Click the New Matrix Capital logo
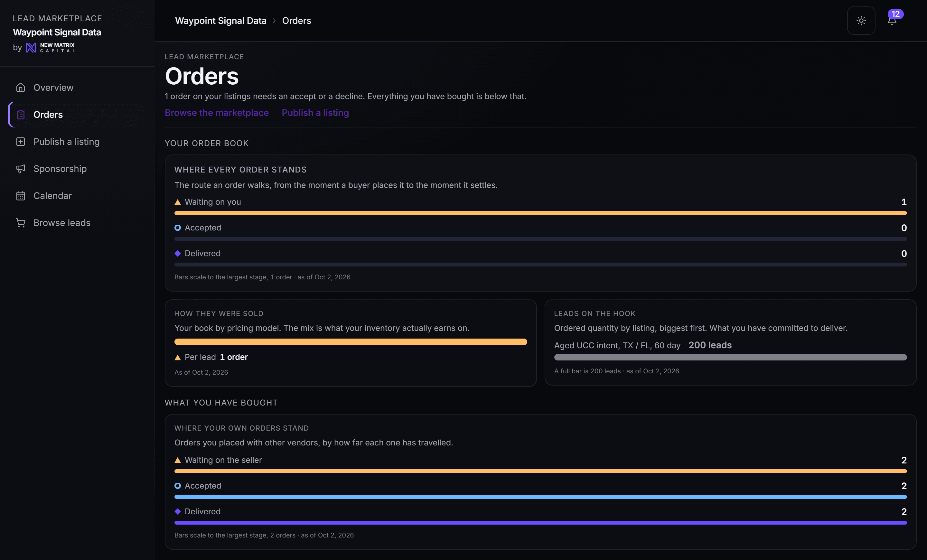The image size is (927, 560). 51,47
